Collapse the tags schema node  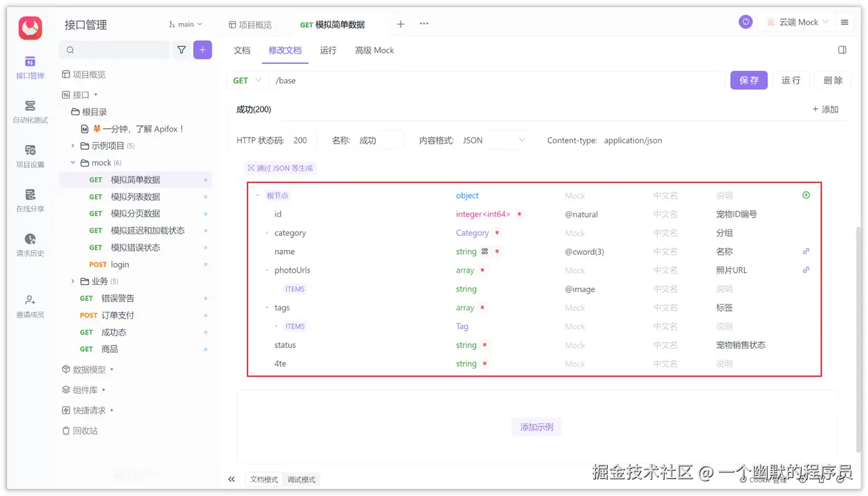(267, 308)
